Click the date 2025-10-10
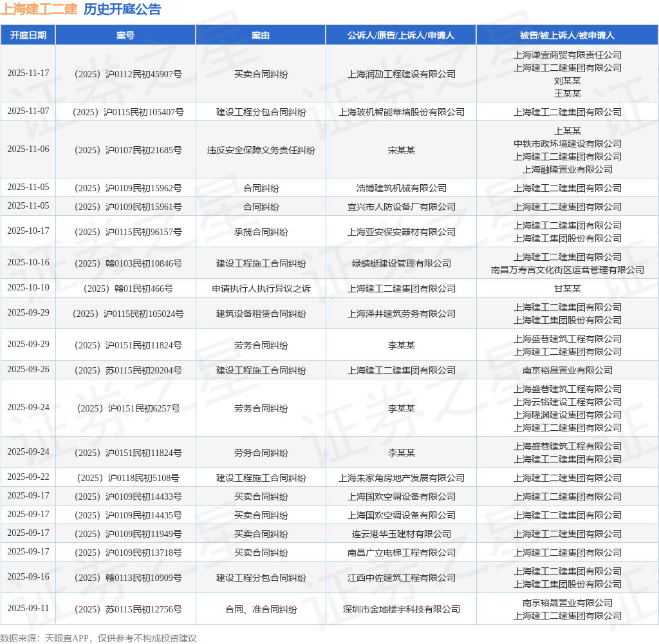Image resolution: width=659 pixels, height=644 pixels. point(28,287)
